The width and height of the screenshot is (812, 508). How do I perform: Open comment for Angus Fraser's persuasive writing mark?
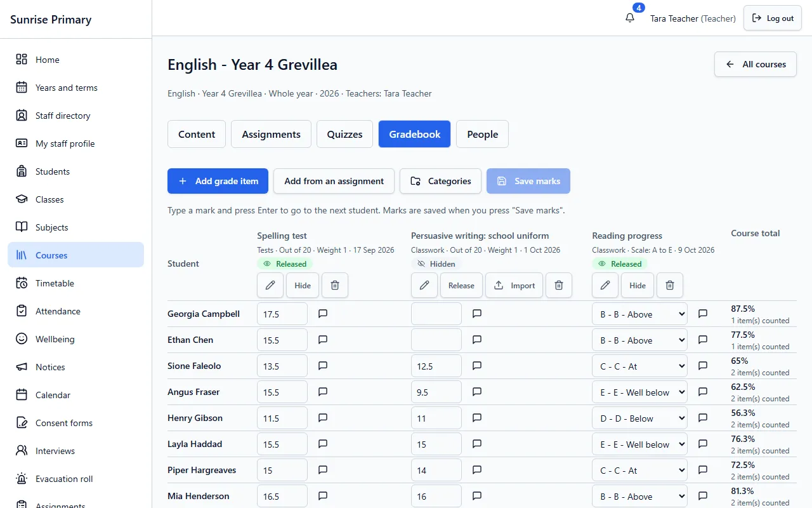pos(477,392)
